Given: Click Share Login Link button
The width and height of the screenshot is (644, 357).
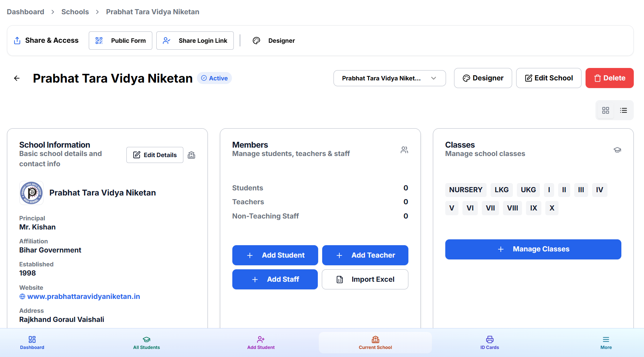Looking at the screenshot, I should point(195,41).
